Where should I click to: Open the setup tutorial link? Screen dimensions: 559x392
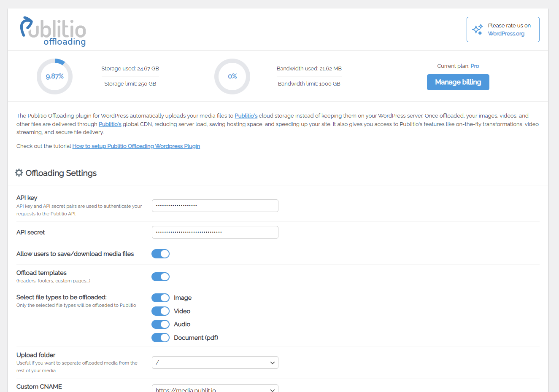pos(136,146)
